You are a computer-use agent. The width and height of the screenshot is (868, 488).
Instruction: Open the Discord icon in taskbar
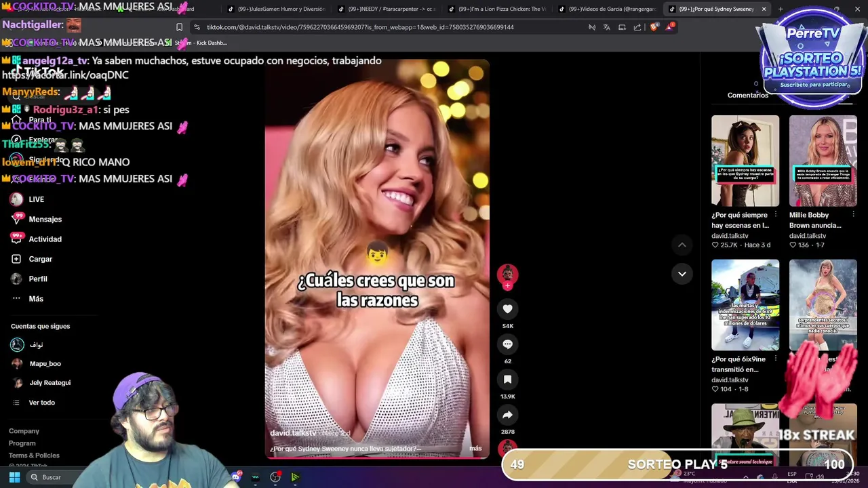point(235,477)
